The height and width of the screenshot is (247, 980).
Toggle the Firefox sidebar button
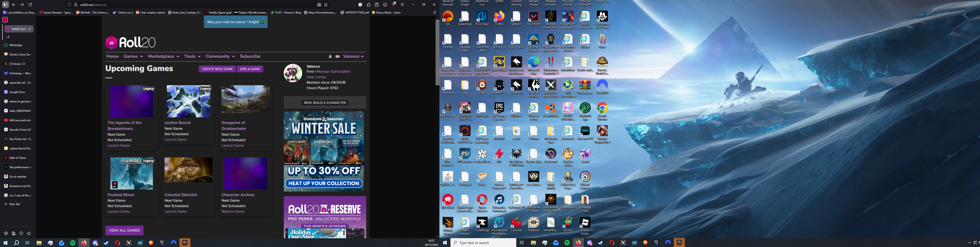point(5,5)
